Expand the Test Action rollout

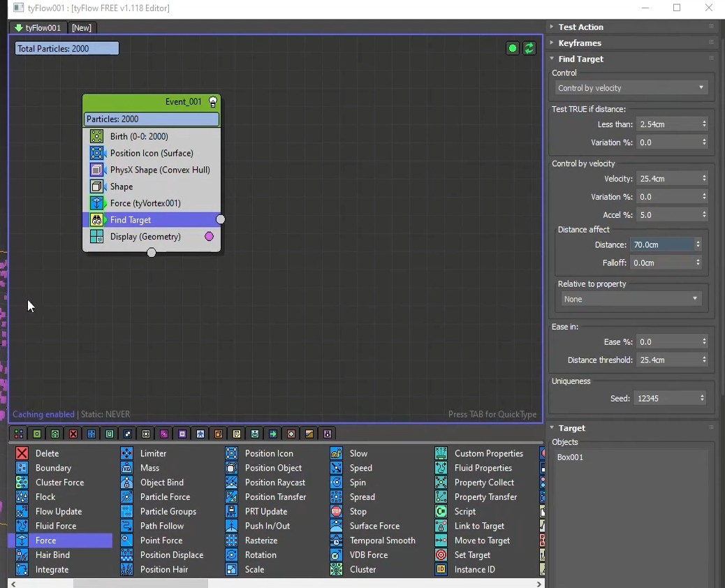pos(580,27)
